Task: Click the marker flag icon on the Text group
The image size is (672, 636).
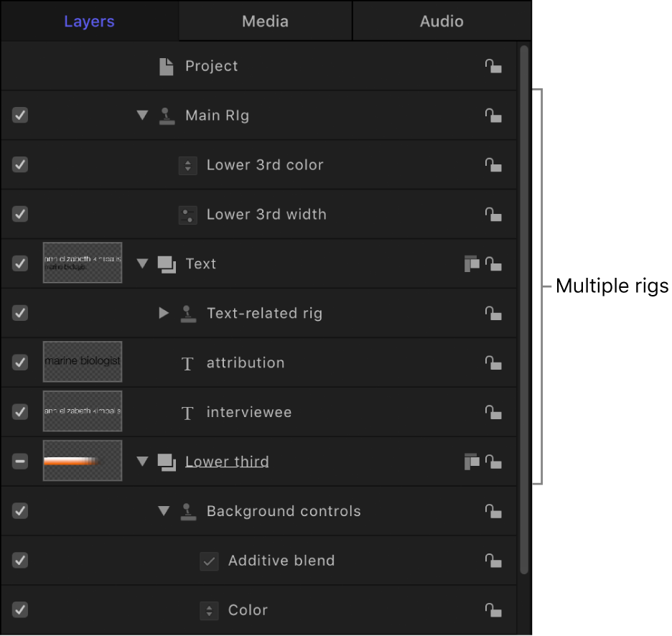Action: 472,263
